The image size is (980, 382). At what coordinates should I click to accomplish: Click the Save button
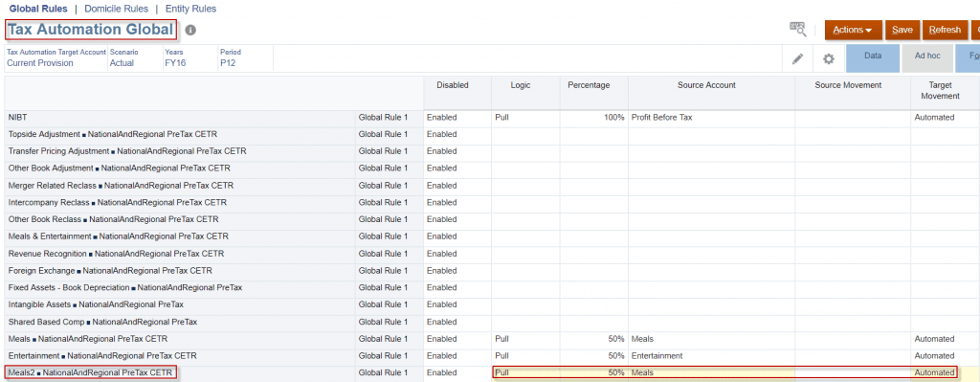(902, 30)
